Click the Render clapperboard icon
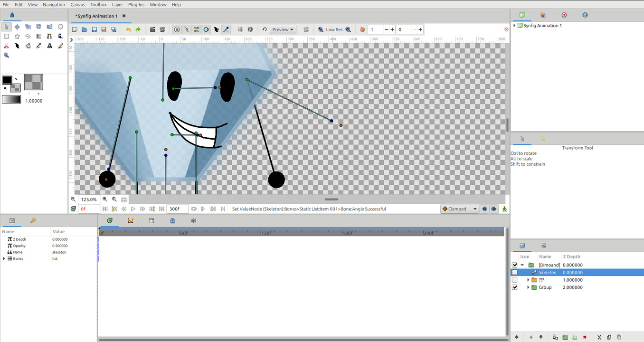The height and width of the screenshot is (342, 644). 152,29
